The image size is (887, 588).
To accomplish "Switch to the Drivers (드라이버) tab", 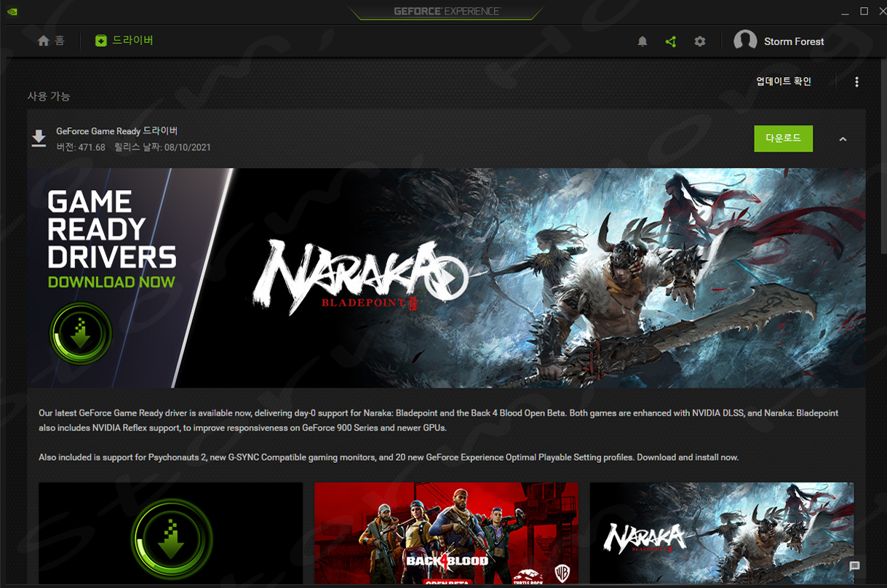I will click(124, 41).
